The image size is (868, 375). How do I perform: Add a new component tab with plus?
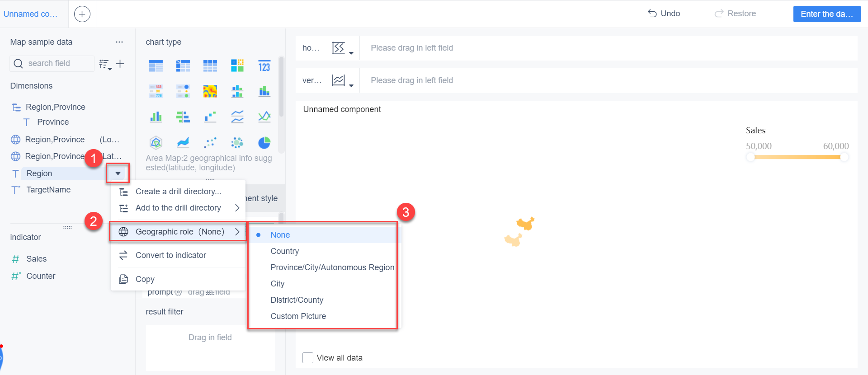[82, 14]
